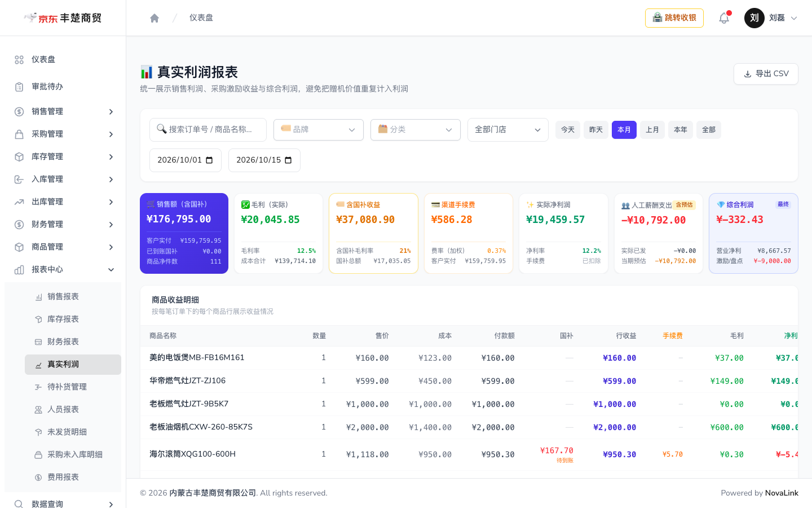Open the 真实利润 report item
This screenshot has width=812, height=508.
73,365
